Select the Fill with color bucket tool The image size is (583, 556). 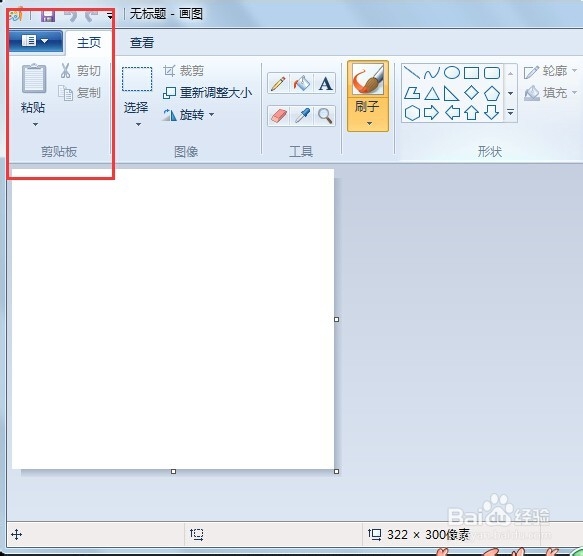(x=302, y=83)
